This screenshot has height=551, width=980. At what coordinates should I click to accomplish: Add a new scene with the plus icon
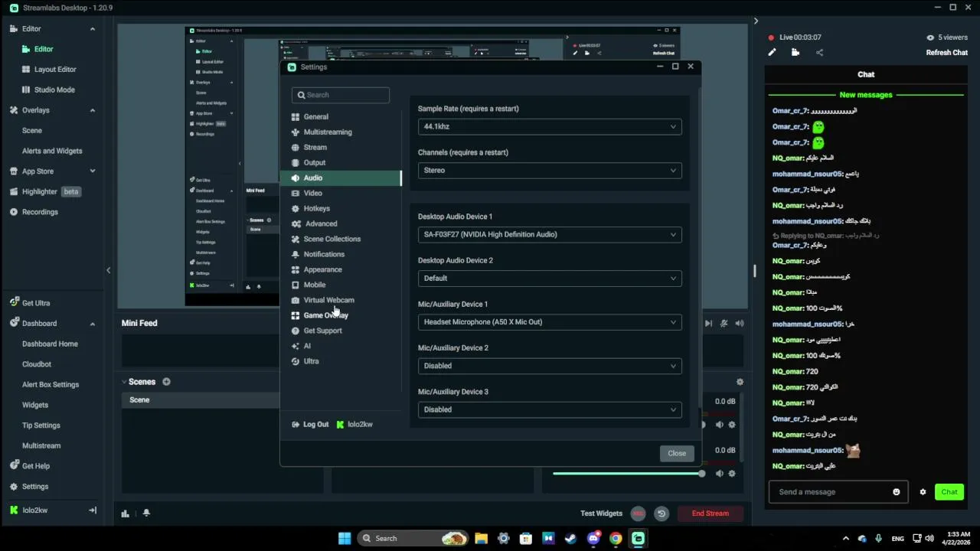click(x=166, y=382)
